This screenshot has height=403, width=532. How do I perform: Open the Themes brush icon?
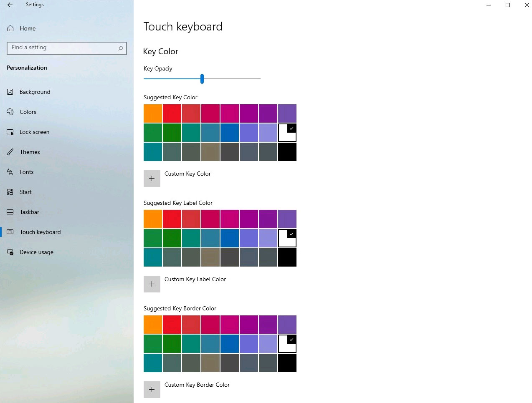tap(10, 152)
